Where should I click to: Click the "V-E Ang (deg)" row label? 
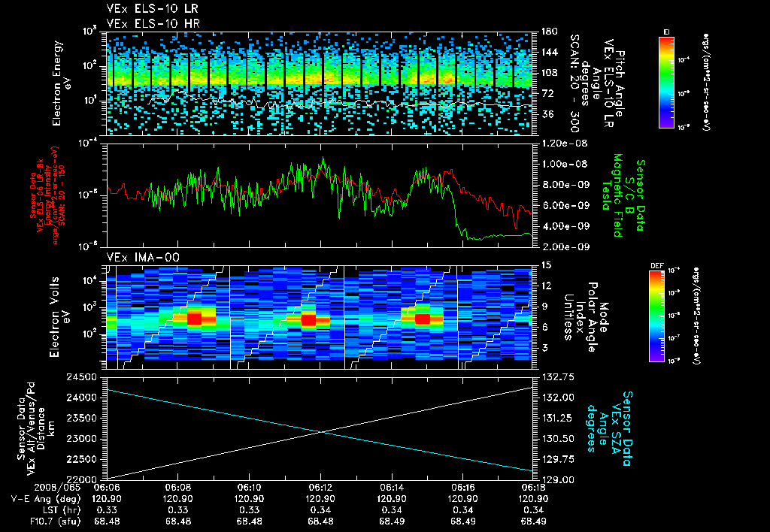46,499
